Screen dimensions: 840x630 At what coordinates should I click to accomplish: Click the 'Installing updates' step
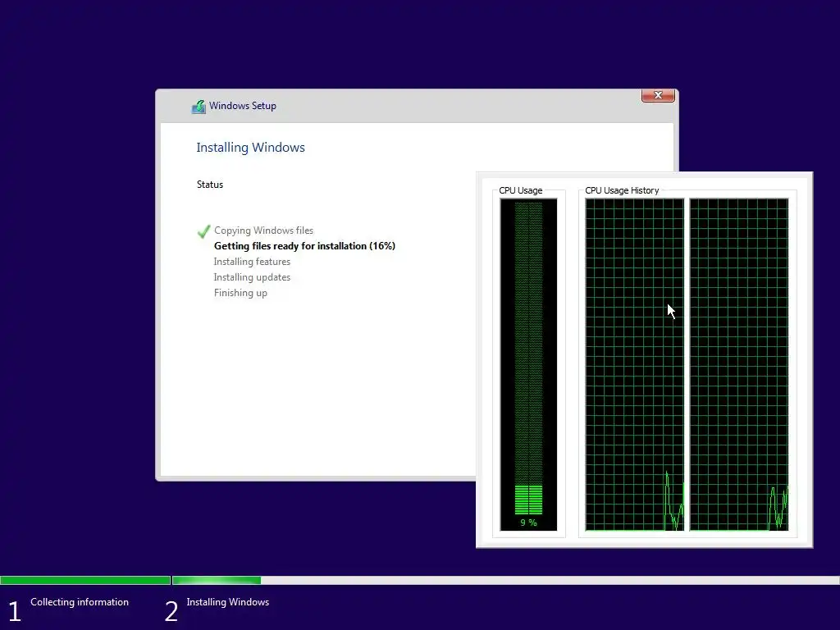(x=252, y=277)
